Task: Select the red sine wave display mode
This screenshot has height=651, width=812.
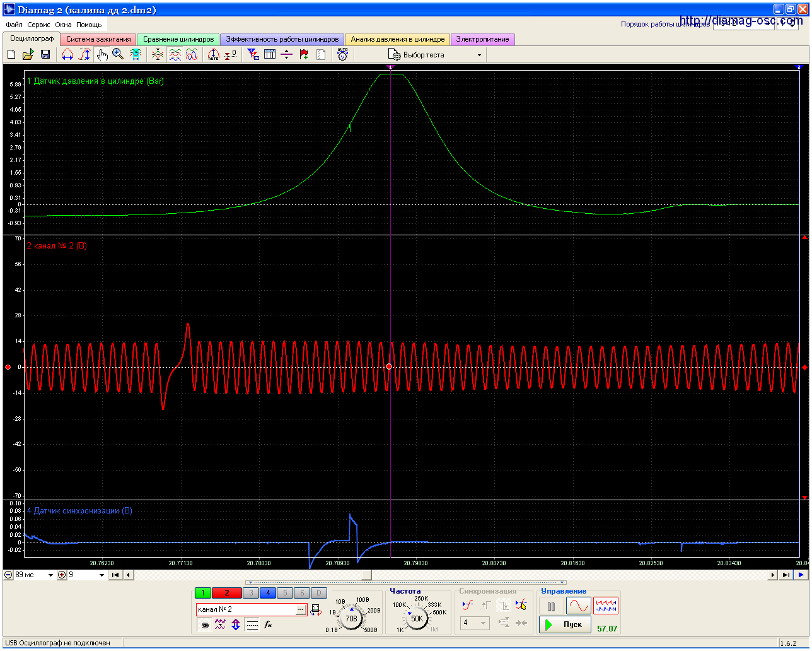Action: pyautogui.click(x=578, y=606)
